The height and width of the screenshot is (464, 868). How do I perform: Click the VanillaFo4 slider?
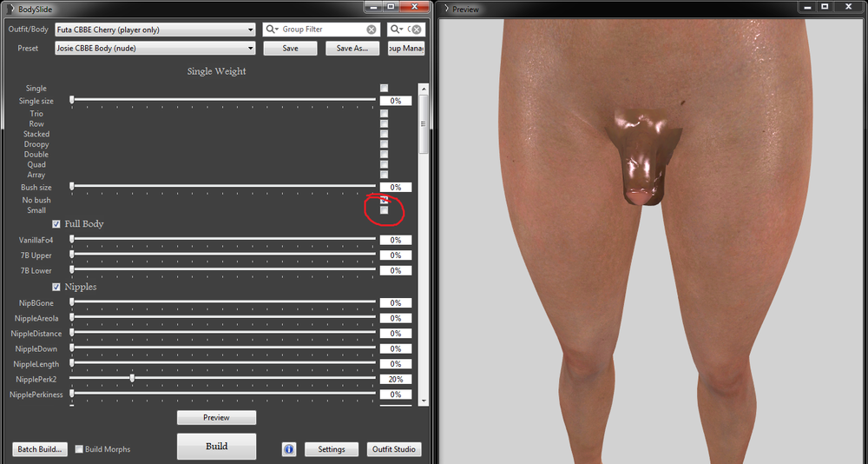click(223, 240)
